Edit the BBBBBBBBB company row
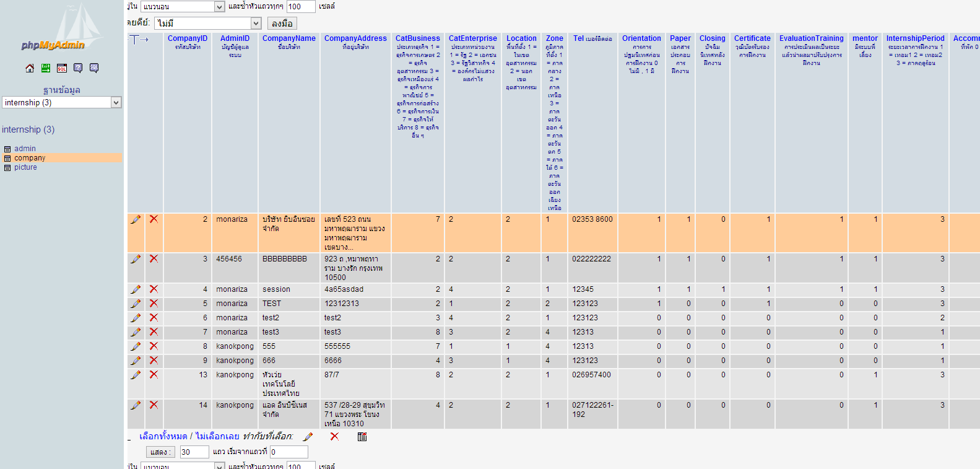 click(136, 259)
